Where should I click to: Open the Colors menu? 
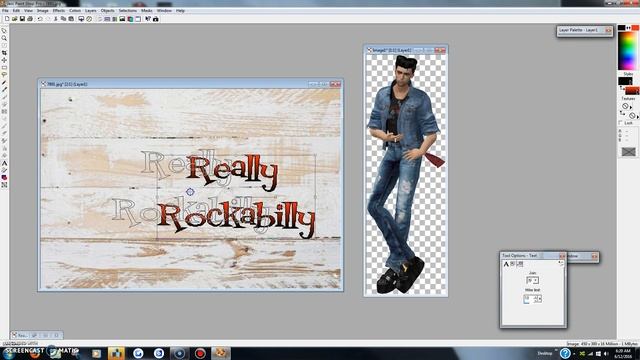coord(75,11)
